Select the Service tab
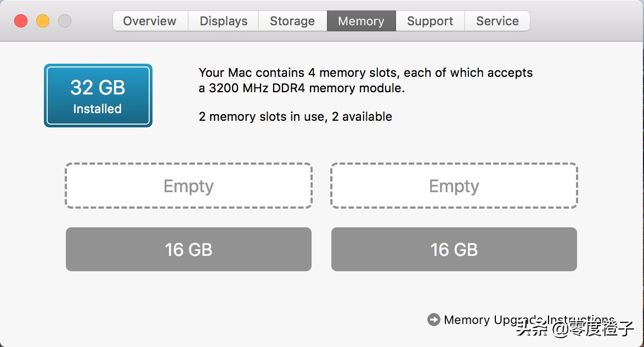Viewport: 644px width, 347px height. point(497,21)
